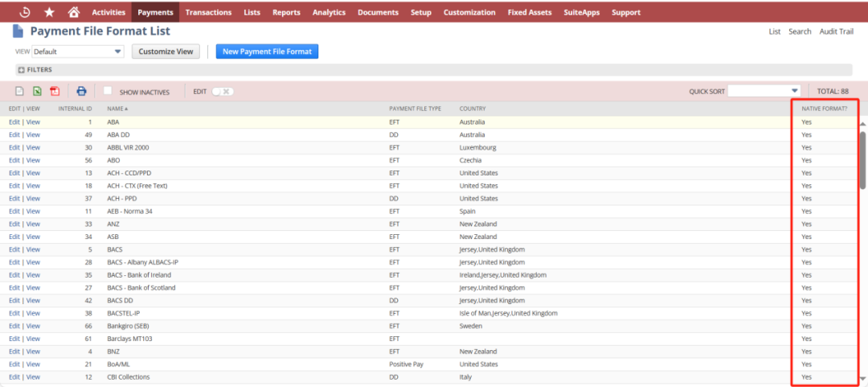Open the Quick Sort dropdown

pos(764,91)
